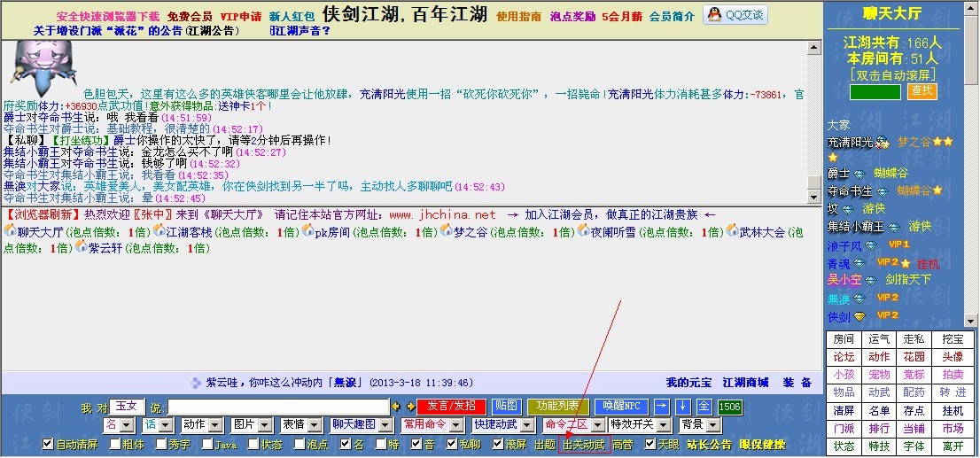Open the 动作 dropdown
The height and width of the screenshot is (458, 980).
pyautogui.click(x=201, y=425)
